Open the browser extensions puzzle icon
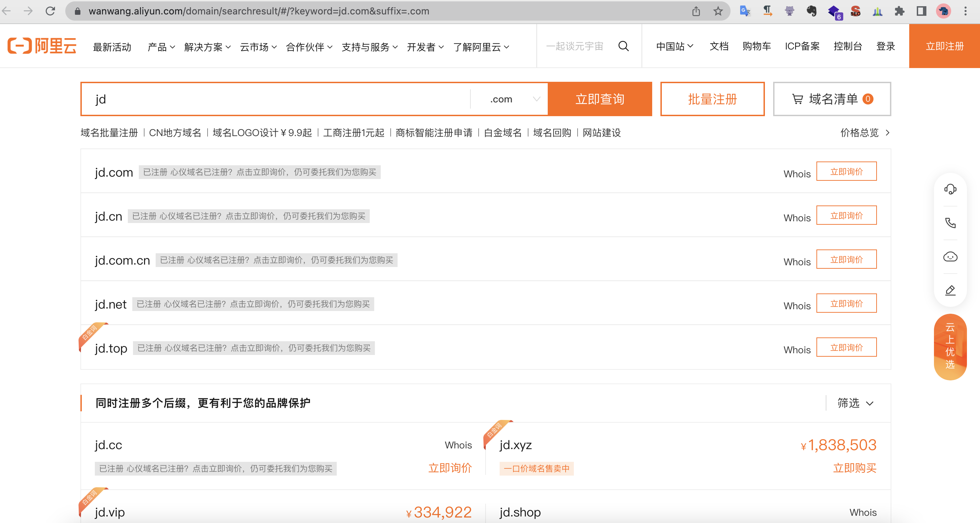The height and width of the screenshot is (523, 980). tap(899, 11)
